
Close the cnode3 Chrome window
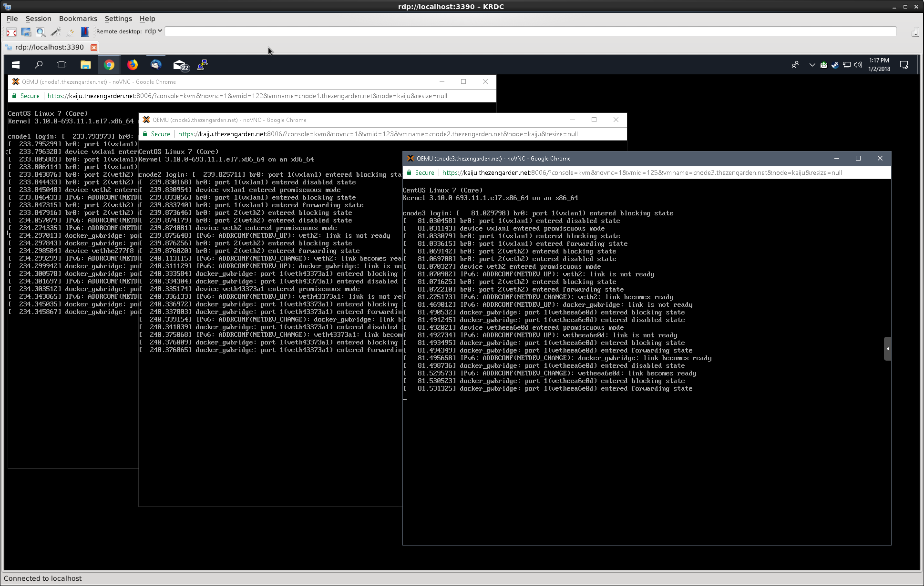coord(880,158)
